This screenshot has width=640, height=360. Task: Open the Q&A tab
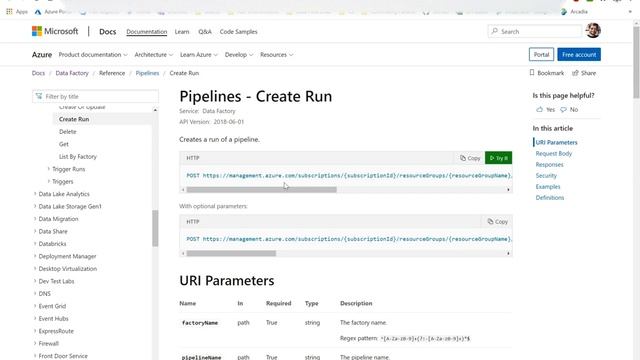click(x=204, y=31)
